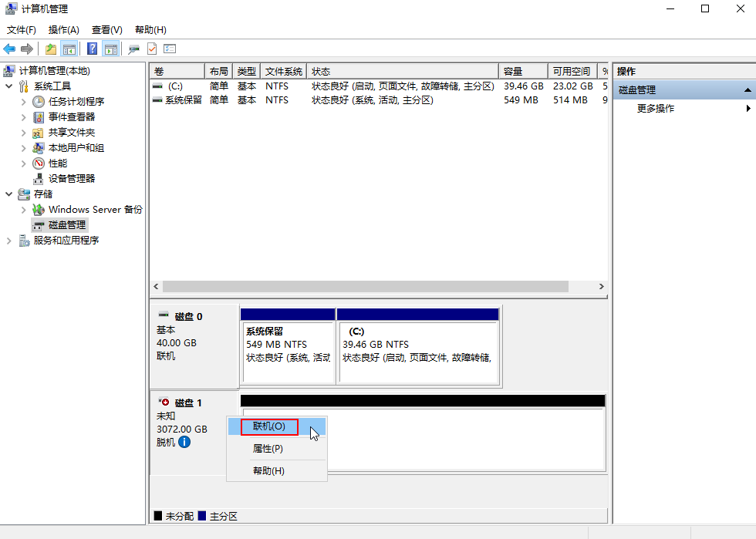Click the 514 MB free space cell
Screen dimensions: 756x539
click(x=570, y=100)
